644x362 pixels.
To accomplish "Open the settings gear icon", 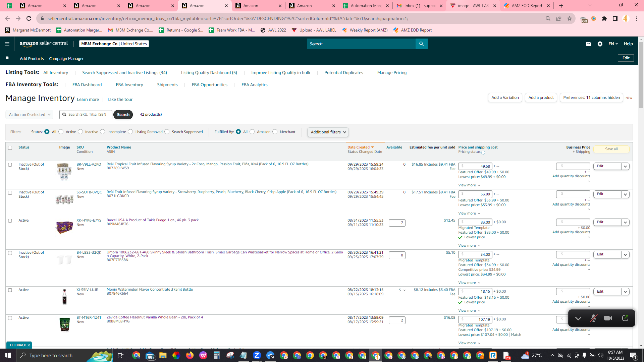I will [600, 44].
